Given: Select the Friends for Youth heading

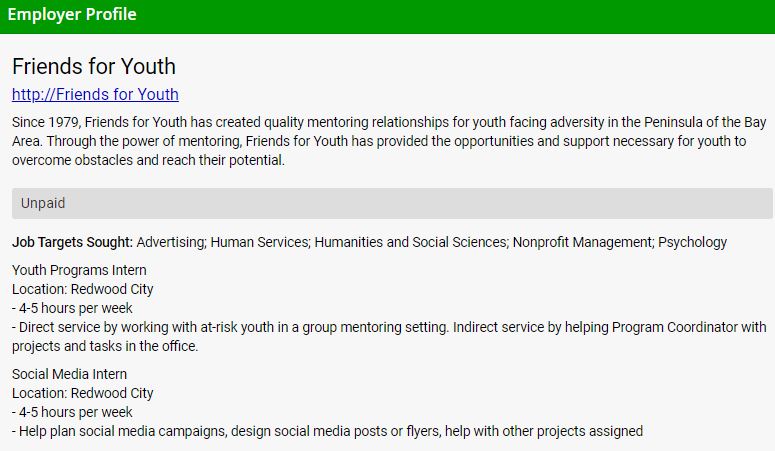Looking at the screenshot, I should [93, 67].
